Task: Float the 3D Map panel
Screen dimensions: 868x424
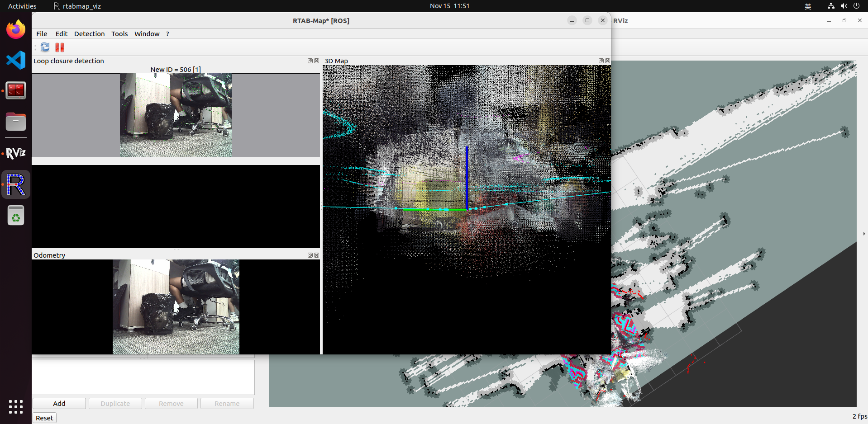Action: [x=601, y=61]
